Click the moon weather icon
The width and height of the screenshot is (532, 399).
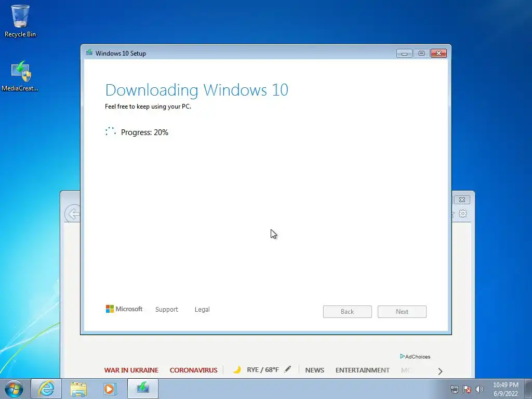[x=237, y=369]
